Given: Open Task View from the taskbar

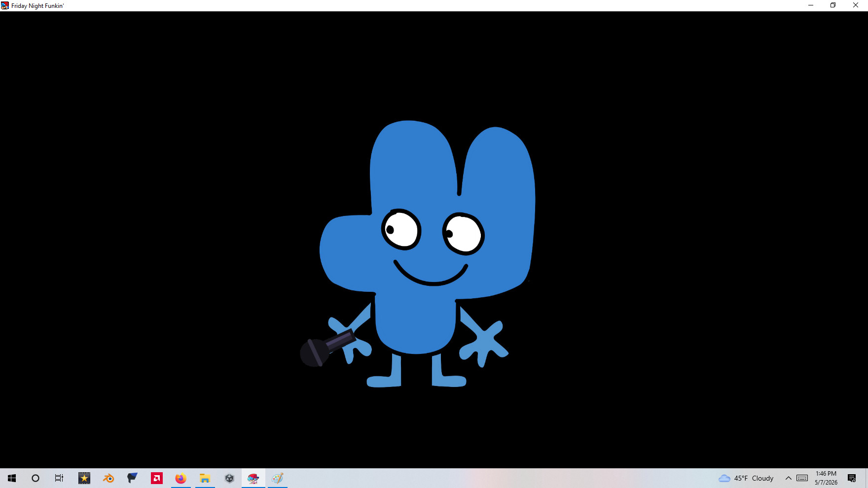Looking at the screenshot, I should tap(59, 478).
